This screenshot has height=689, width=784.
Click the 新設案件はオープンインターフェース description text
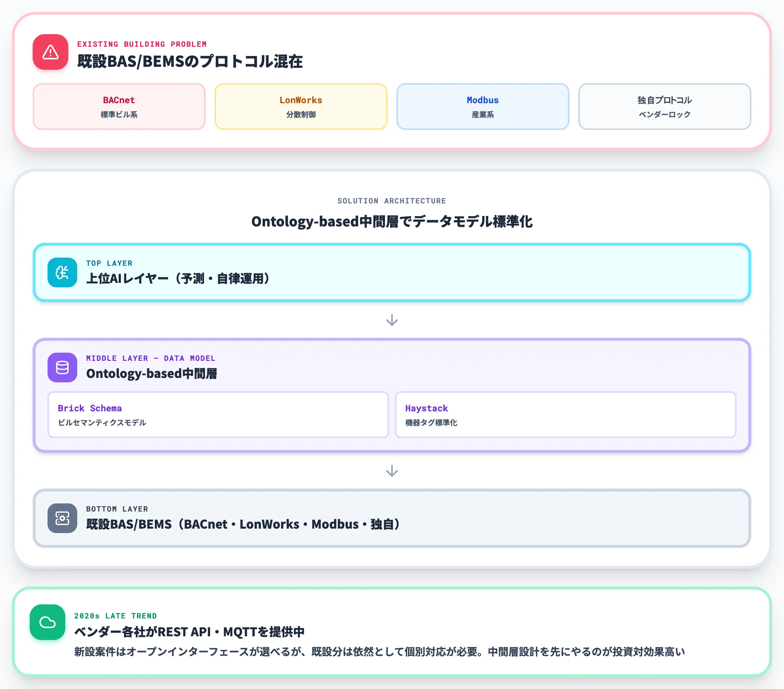tap(379, 652)
